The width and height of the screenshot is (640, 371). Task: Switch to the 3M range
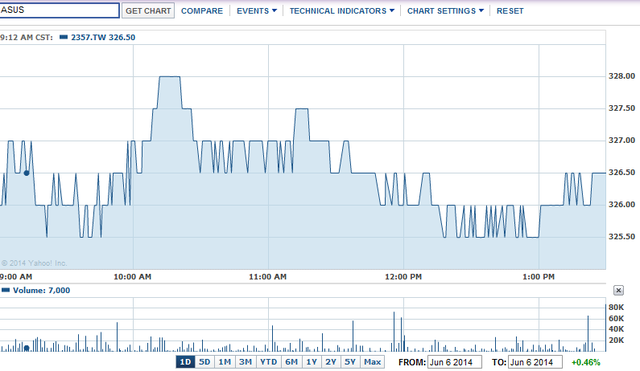pyautogui.click(x=245, y=362)
